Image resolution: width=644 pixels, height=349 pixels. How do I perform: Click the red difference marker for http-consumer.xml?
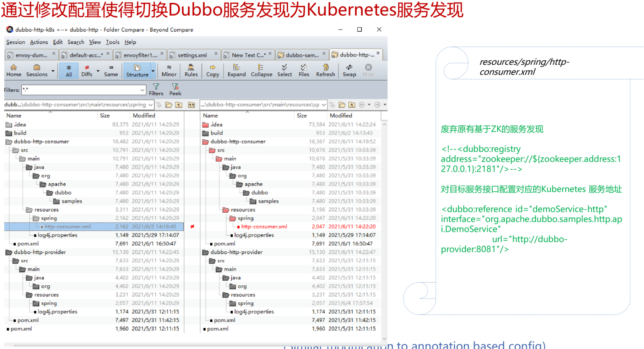click(x=192, y=227)
